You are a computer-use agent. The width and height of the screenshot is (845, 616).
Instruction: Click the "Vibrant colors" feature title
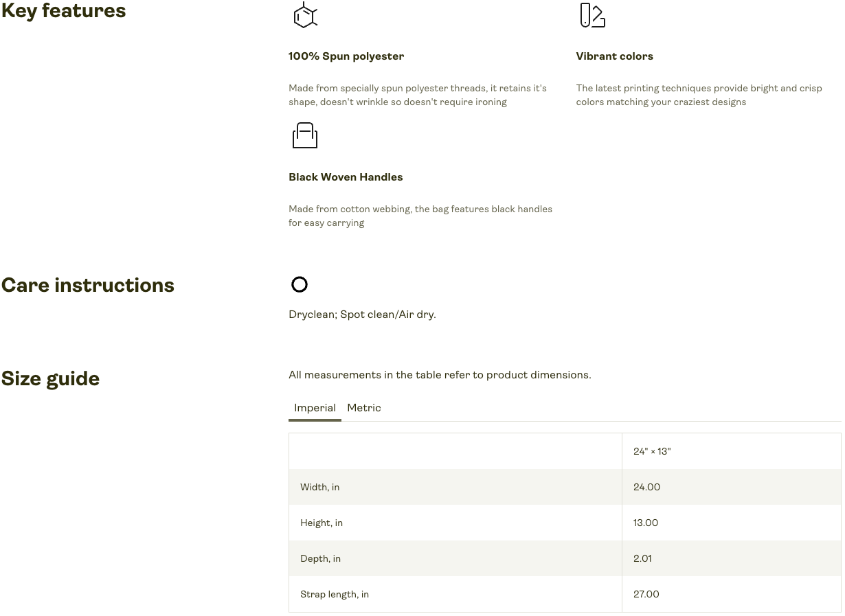[x=614, y=56]
